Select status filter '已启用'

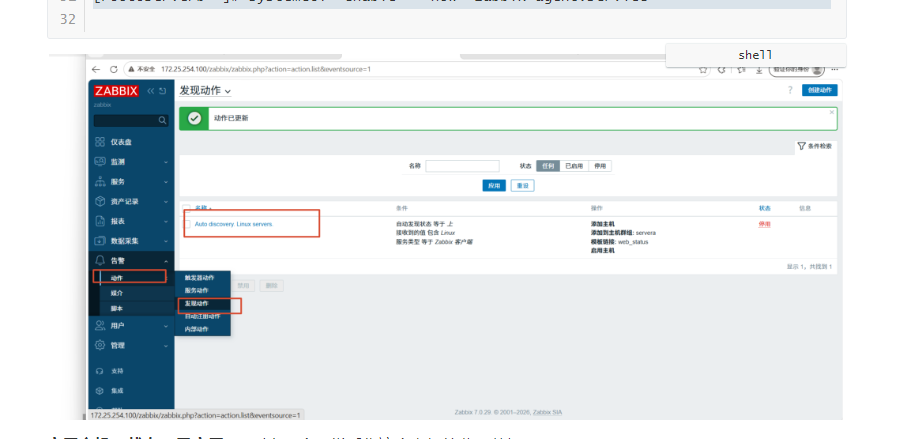pyautogui.click(x=574, y=166)
